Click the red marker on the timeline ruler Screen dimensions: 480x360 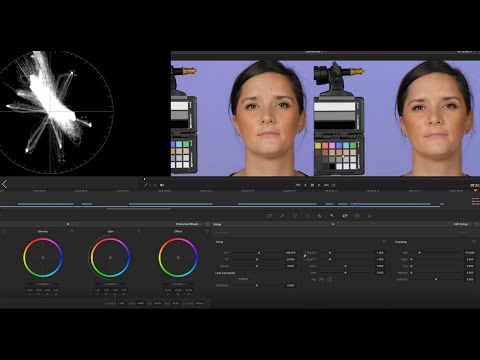pos(475,191)
